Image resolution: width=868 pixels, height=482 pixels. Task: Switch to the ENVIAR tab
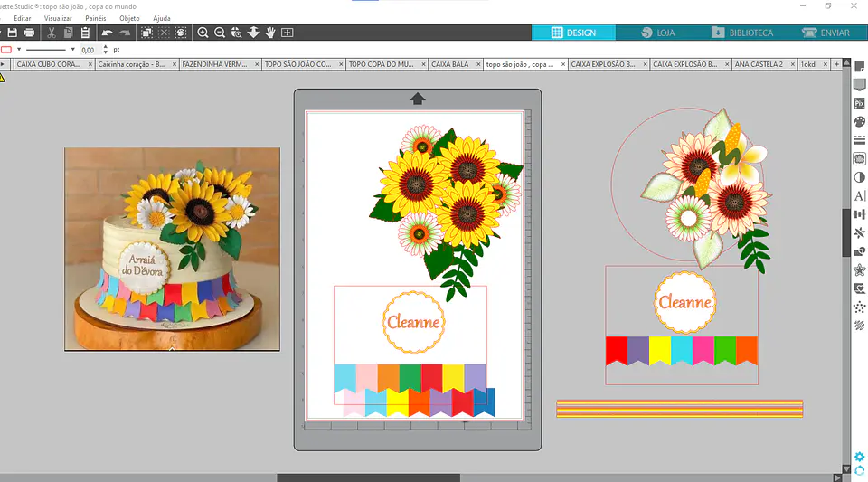tap(826, 33)
